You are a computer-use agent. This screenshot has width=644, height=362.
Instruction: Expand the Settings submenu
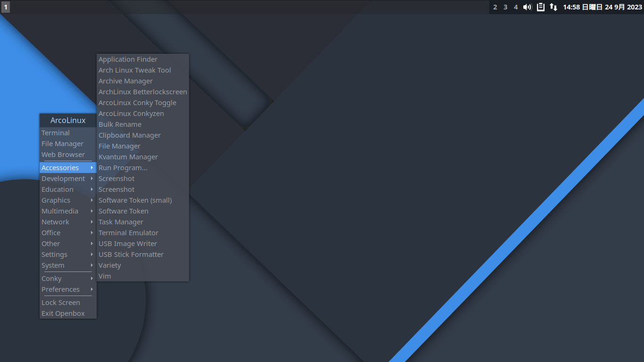(68, 255)
